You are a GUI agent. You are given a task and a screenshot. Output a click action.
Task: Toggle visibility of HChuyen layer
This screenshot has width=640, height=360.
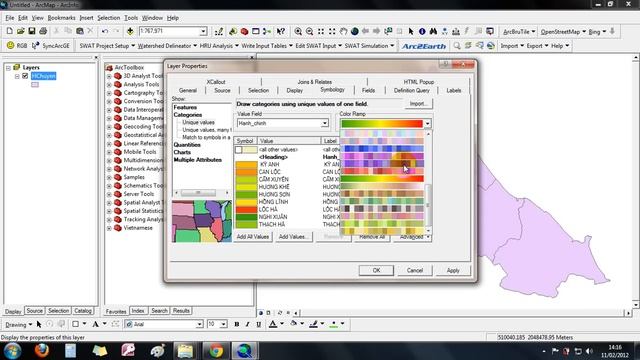[25, 76]
